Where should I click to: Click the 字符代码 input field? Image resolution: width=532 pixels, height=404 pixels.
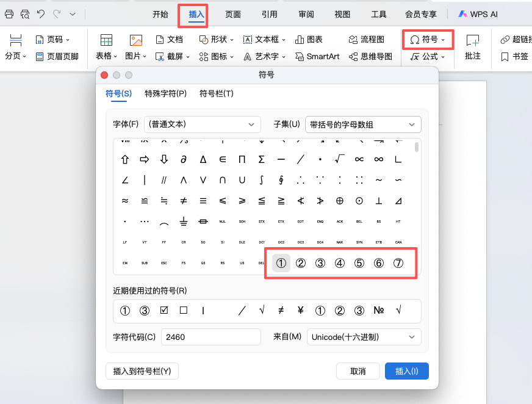point(210,337)
